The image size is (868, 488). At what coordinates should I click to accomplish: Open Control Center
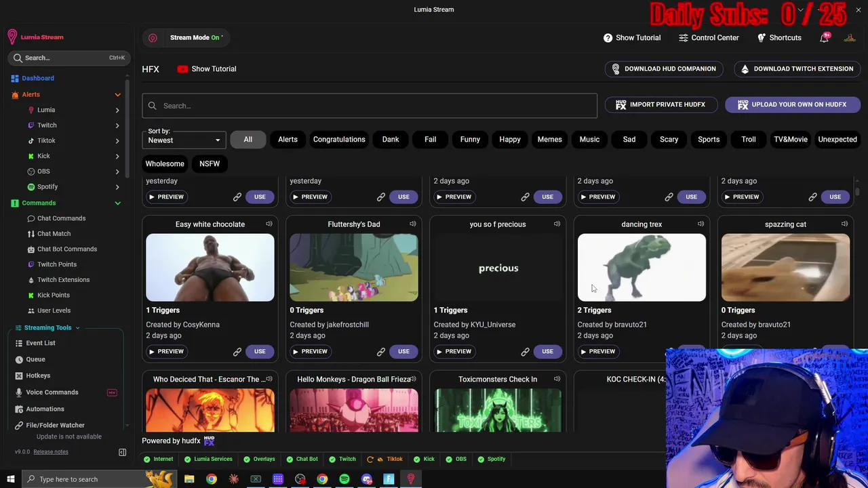[x=709, y=37]
